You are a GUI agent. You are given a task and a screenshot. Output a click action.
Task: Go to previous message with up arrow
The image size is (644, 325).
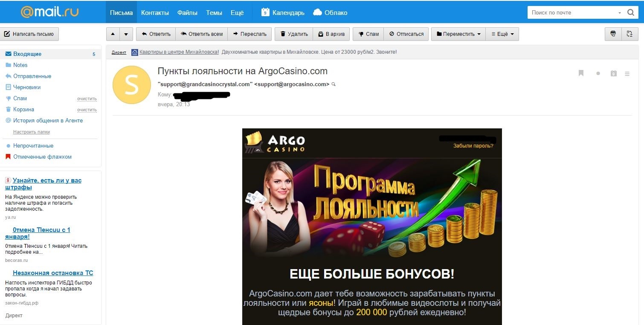click(x=113, y=34)
